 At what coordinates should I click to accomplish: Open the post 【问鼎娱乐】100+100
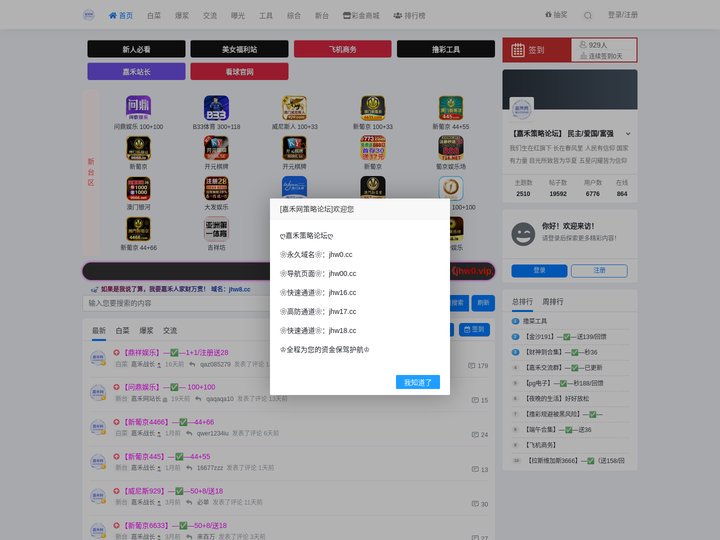point(170,387)
